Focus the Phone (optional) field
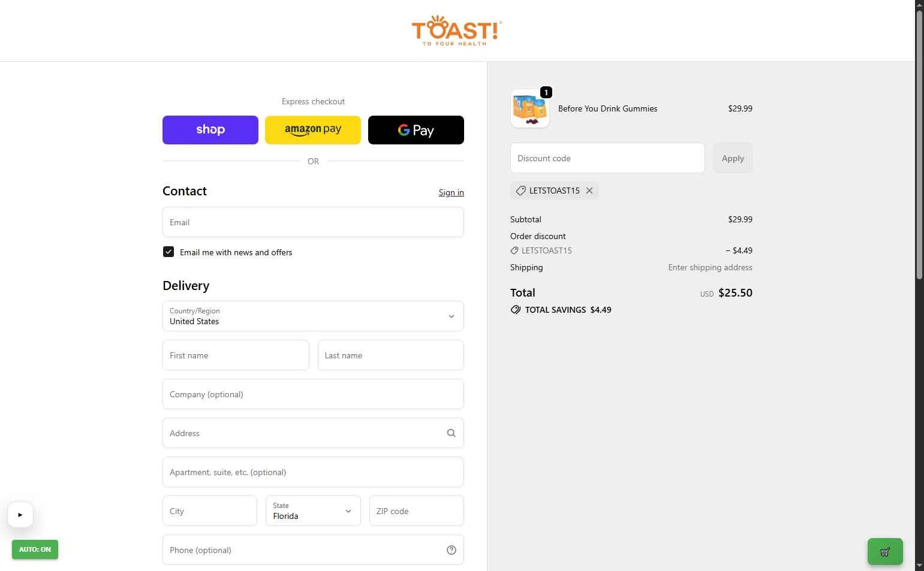 tap(313, 550)
